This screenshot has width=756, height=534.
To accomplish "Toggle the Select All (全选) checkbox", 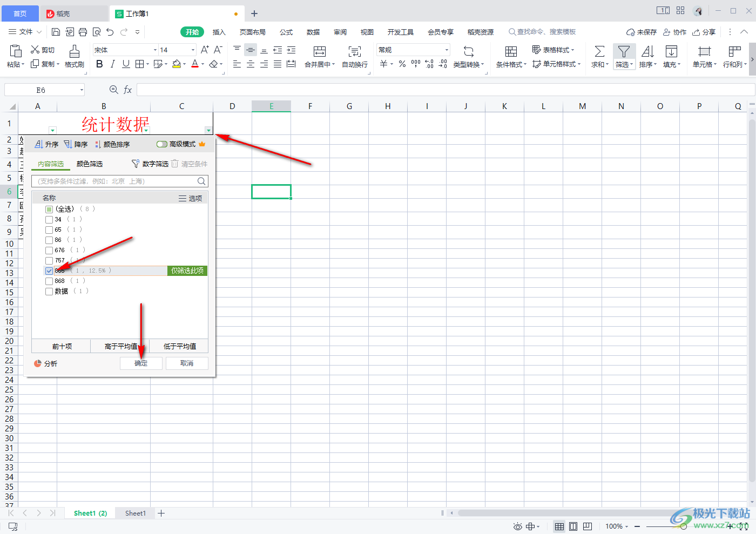I will point(49,209).
